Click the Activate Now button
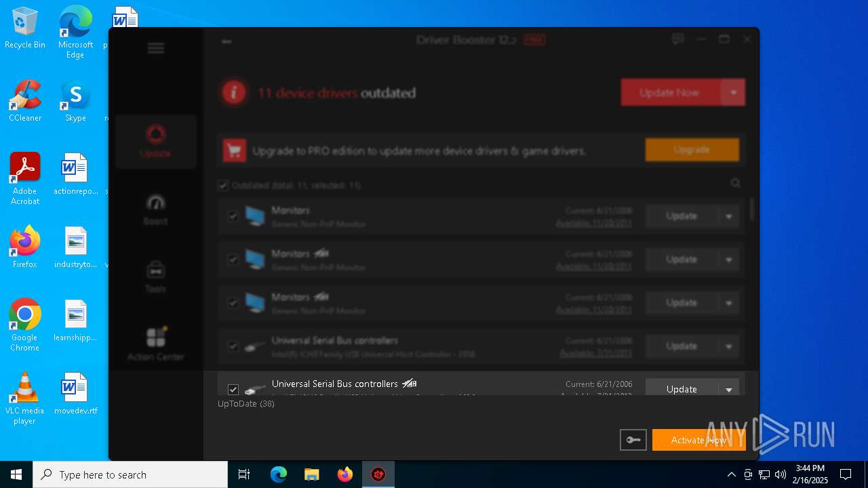The image size is (868, 488). tap(699, 440)
